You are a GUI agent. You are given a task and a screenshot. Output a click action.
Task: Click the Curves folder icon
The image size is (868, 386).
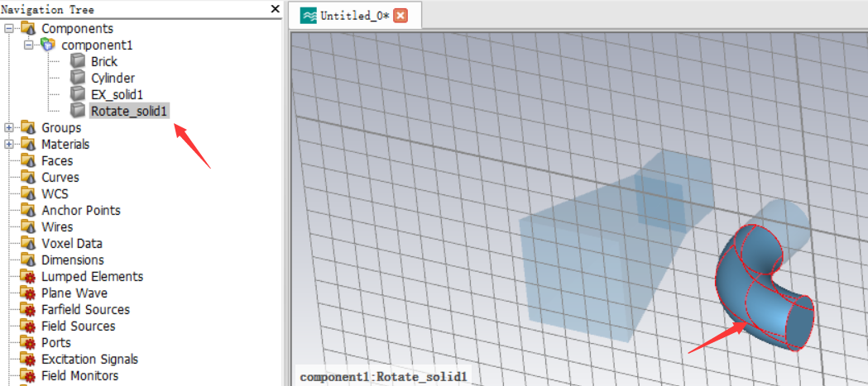click(x=28, y=177)
